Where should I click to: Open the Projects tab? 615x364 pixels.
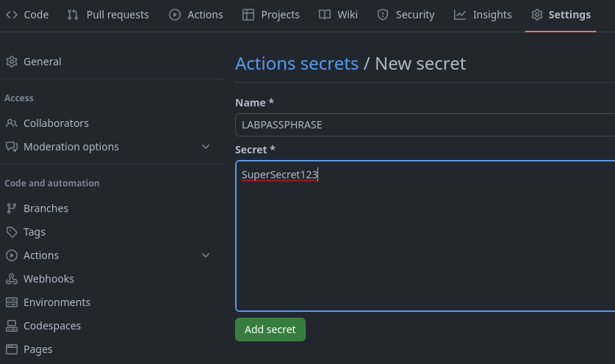pyautogui.click(x=271, y=15)
